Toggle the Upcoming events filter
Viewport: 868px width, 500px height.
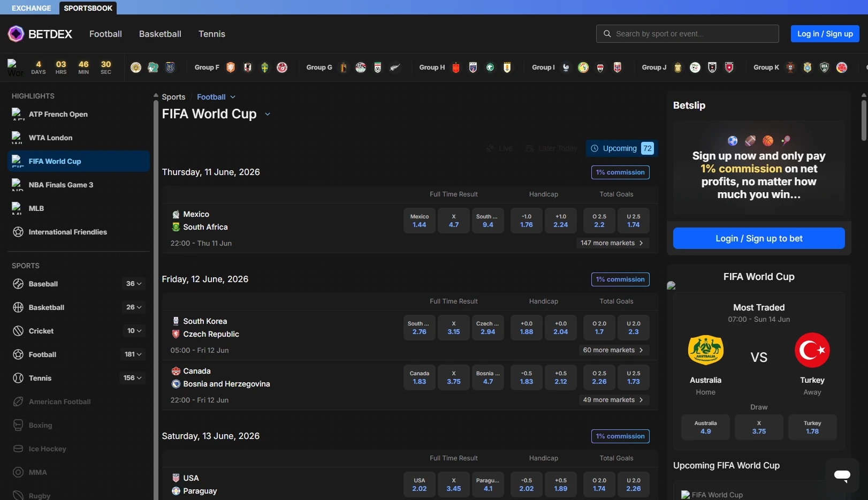pyautogui.click(x=622, y=148)
